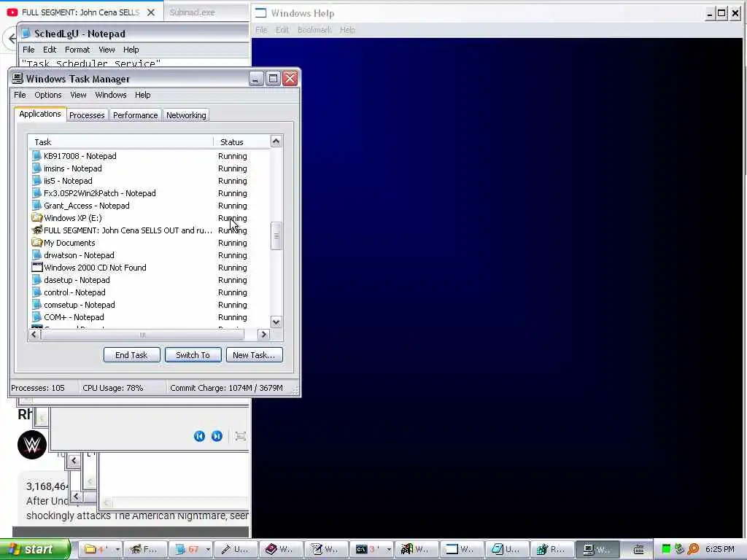This screenshot has width=747, height=560.
Task: Click the End Task button
Action: [x=131, y=355]
